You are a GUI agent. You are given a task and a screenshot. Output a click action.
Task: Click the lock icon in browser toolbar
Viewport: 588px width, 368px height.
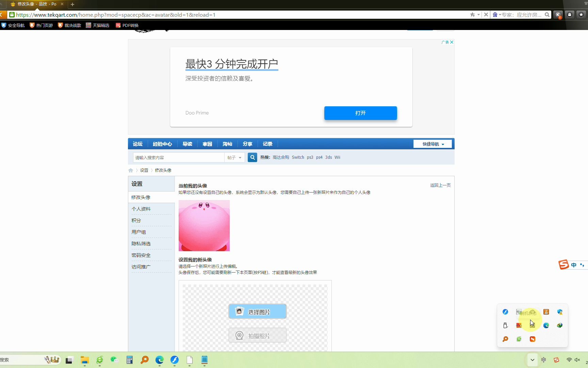(x=570, y=15)
